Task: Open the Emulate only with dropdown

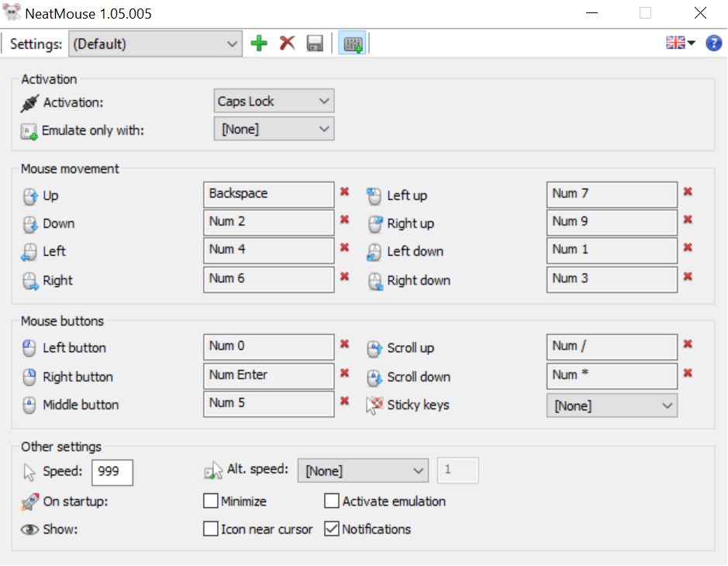Action: point(274,129)
